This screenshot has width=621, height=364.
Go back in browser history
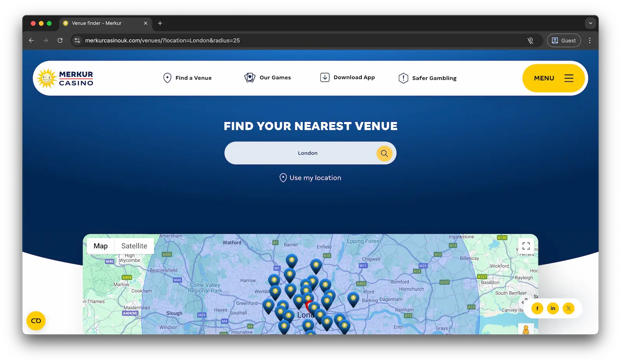[31, 40]
